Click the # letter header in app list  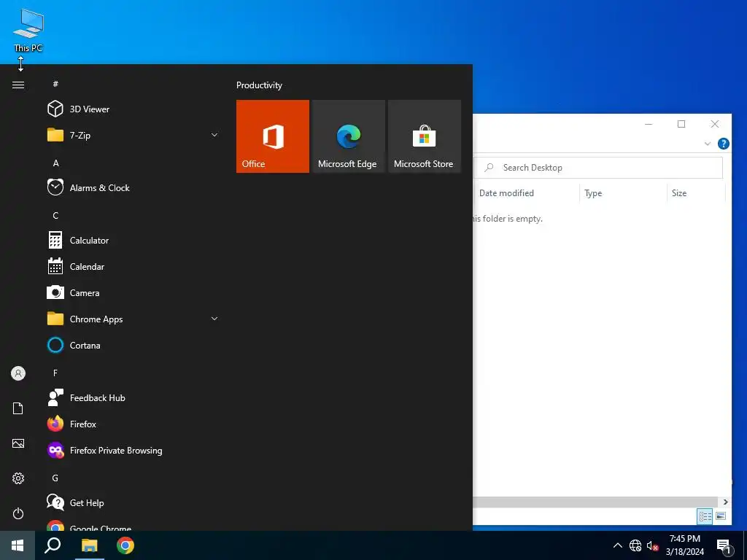click(55, 84)
